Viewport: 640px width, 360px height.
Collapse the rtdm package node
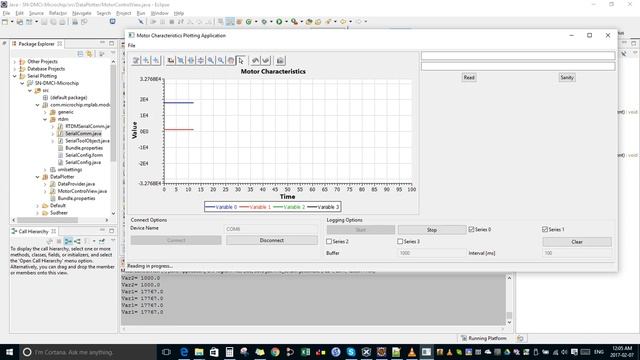(45, 119)
